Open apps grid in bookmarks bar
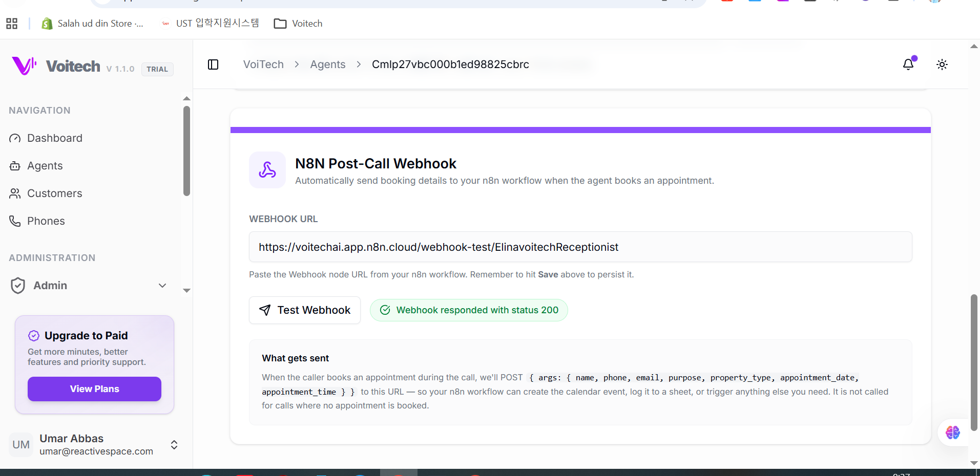 click(12, 24)
